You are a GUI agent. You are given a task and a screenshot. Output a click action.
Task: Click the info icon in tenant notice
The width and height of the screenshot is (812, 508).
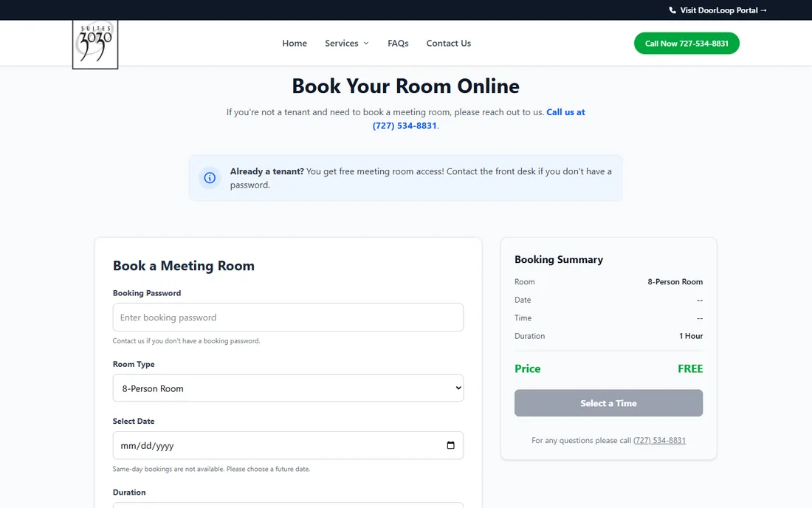(210, 178)
